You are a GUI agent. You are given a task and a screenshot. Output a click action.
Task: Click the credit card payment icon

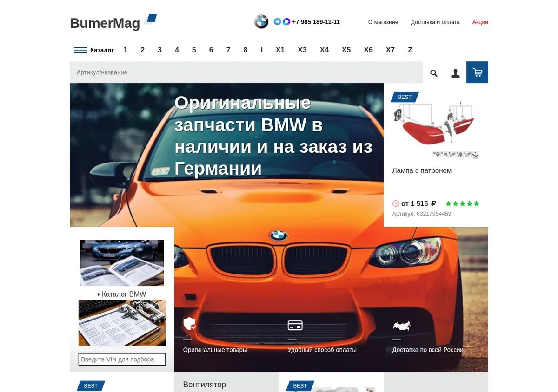pyautogui.click(x=295, y=325)
